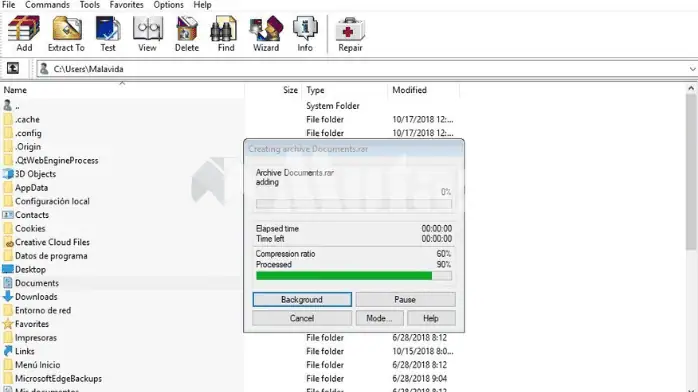Click the Mode... button

coord(379,318)
